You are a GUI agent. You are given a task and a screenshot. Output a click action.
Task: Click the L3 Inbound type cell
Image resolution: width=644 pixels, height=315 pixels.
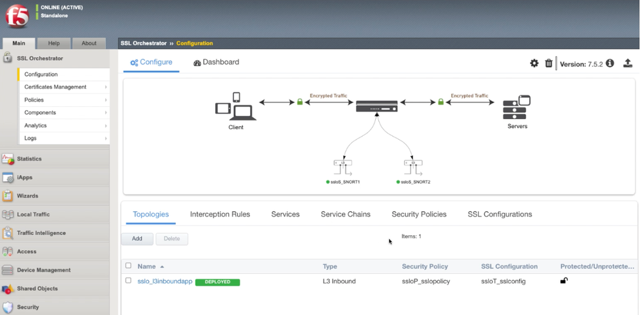[x=339, y=282]
